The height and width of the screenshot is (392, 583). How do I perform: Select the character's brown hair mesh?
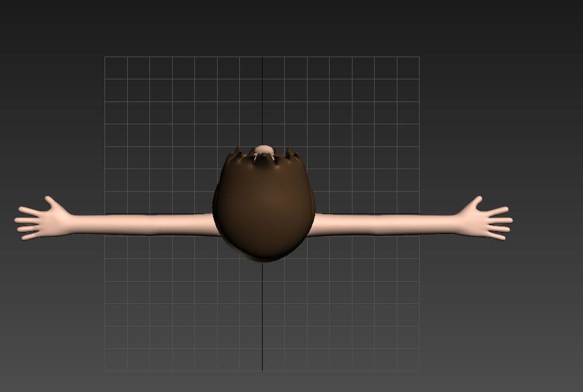(x=264, y=204)
